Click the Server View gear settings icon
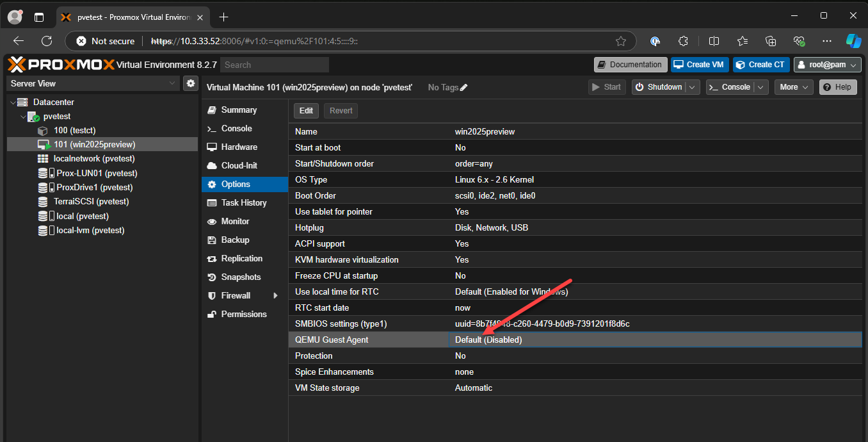Viewport: 868px width, 442px height. [x=190, y=83]
